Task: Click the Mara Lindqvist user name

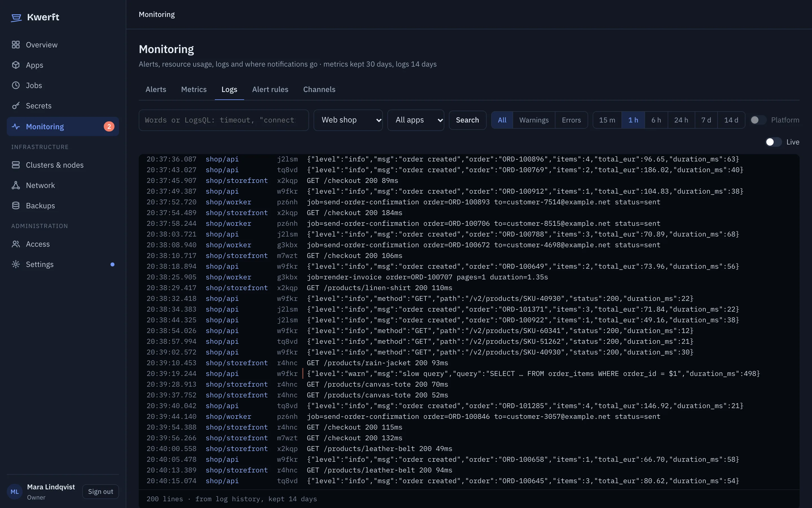Action: coord(51,487)
